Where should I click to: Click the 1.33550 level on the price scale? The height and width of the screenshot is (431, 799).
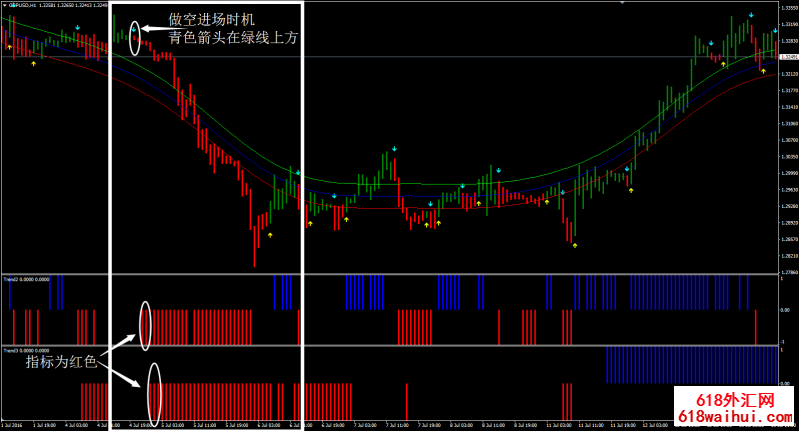click(788, 8)
